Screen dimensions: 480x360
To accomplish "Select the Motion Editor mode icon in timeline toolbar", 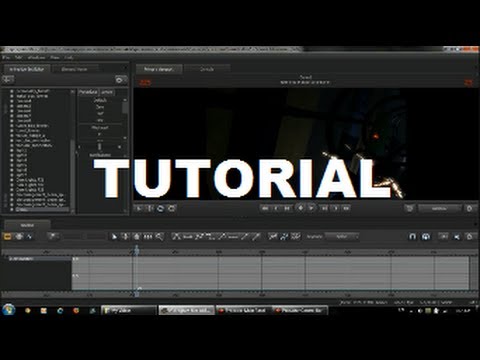I will (x=19, y=236).
